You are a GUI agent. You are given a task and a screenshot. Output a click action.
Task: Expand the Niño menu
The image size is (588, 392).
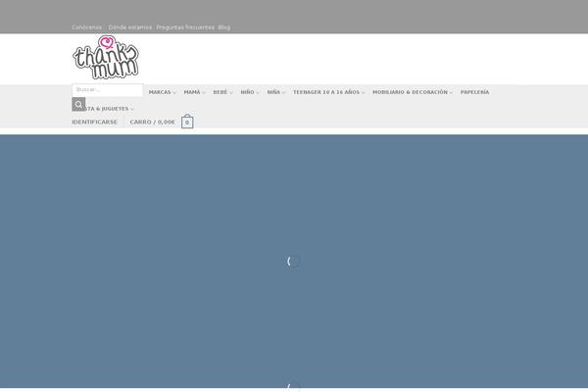pyautogui.click(x=249, y=92)
